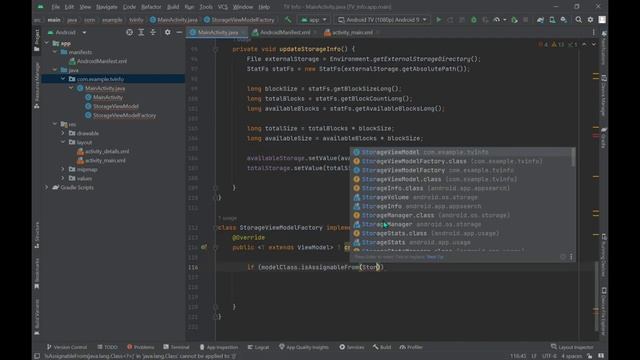Collapse the com.example.tvinfo package
This screenshot has height=360, width=640.
[63, 79]
